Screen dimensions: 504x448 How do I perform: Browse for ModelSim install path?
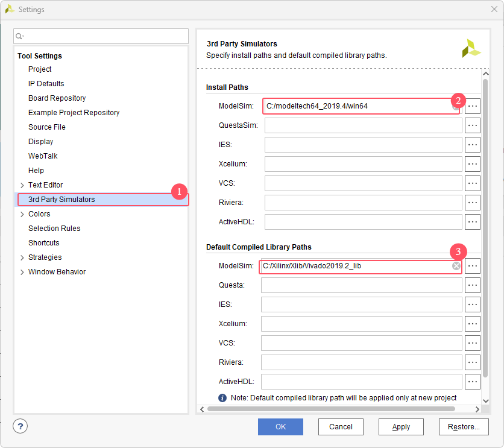pos(472,106)
